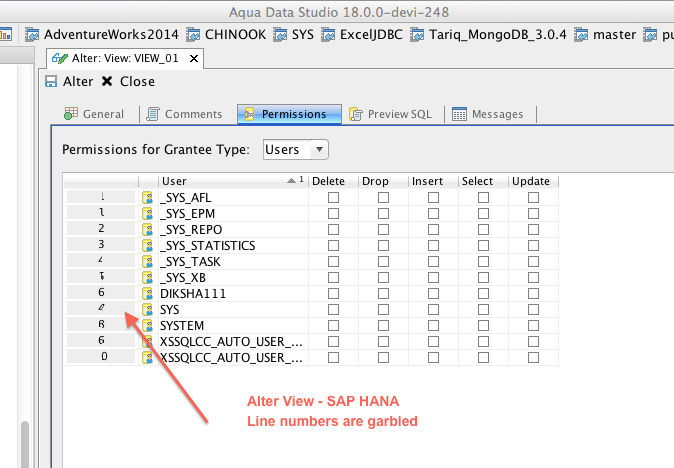This screenshot has height=468, width=674.
Task: Click the ExcelJDBC connection icon
Action: (x=328, y=35)
